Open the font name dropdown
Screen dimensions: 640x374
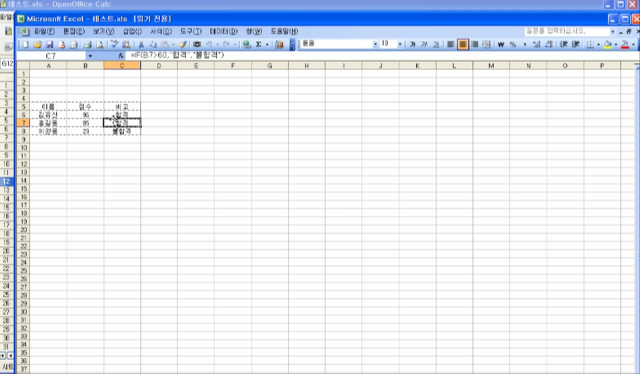(375, 44)
